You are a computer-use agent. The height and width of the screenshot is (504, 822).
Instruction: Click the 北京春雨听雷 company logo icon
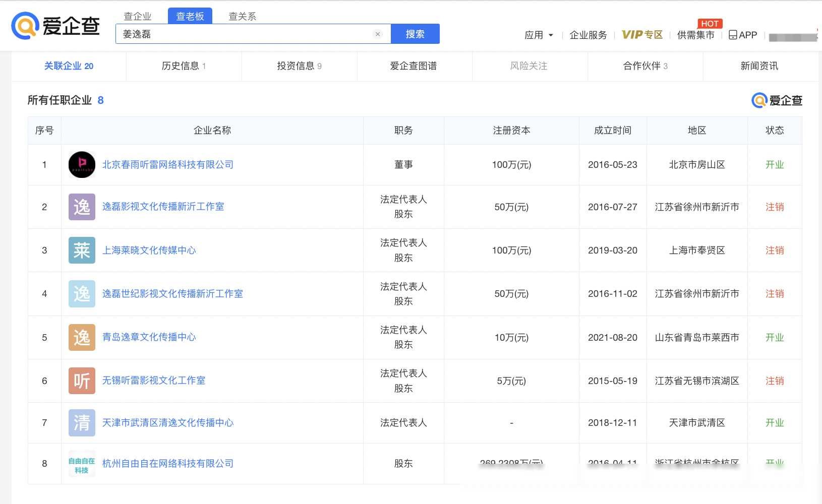82,165
